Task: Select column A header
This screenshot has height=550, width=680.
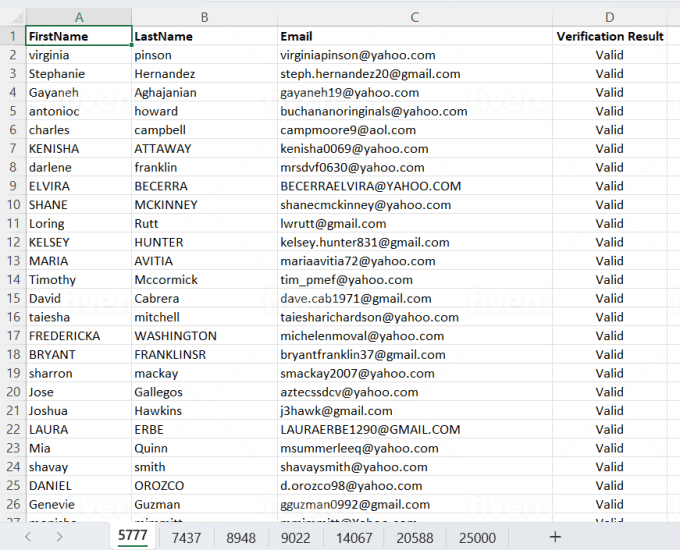Action: pos(79,16)
